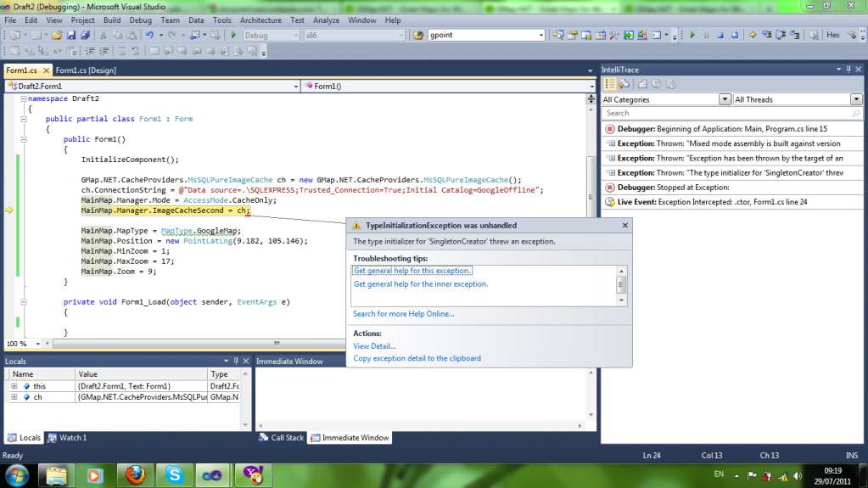Toggle IntelliTrace Calls view icon
The image size is (868, 488).
pyautogui.click(x=624, y=84)
